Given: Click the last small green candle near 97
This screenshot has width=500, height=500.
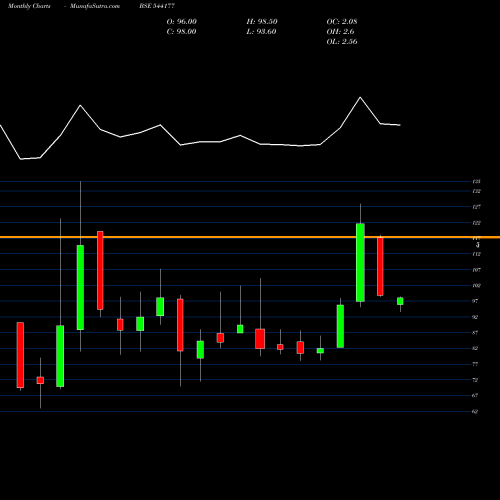Looking at the screenshot, I should click(x=400, y=301).
